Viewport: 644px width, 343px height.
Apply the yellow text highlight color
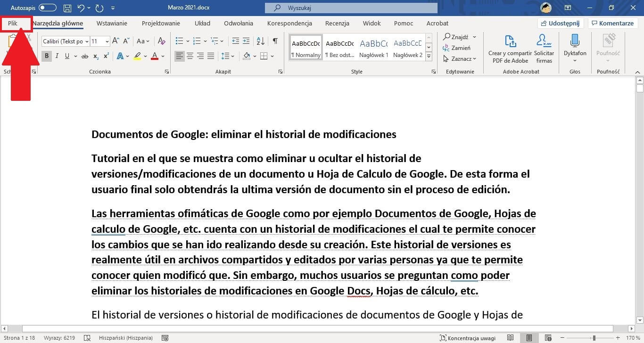point(137,56)
